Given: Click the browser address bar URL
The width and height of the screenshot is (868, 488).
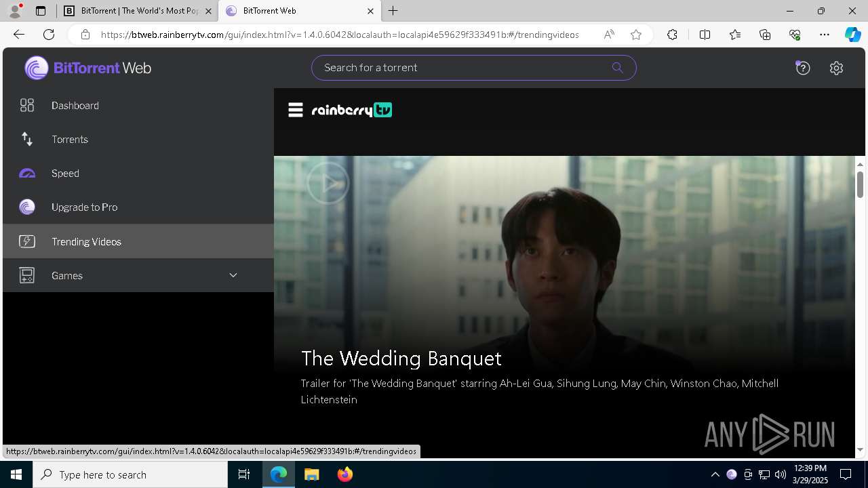Looking at the screenshot, I should pyautogui.click(x=340, y=35).
